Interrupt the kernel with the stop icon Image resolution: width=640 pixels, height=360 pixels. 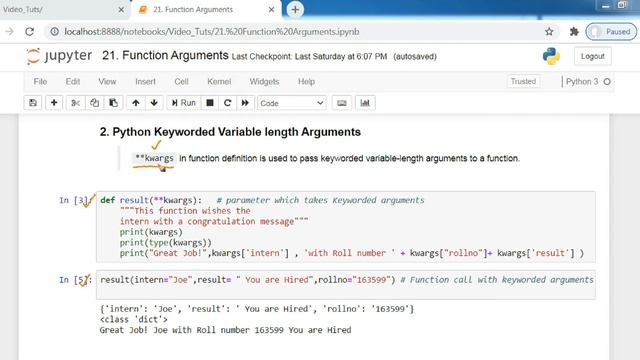[210, 103]
